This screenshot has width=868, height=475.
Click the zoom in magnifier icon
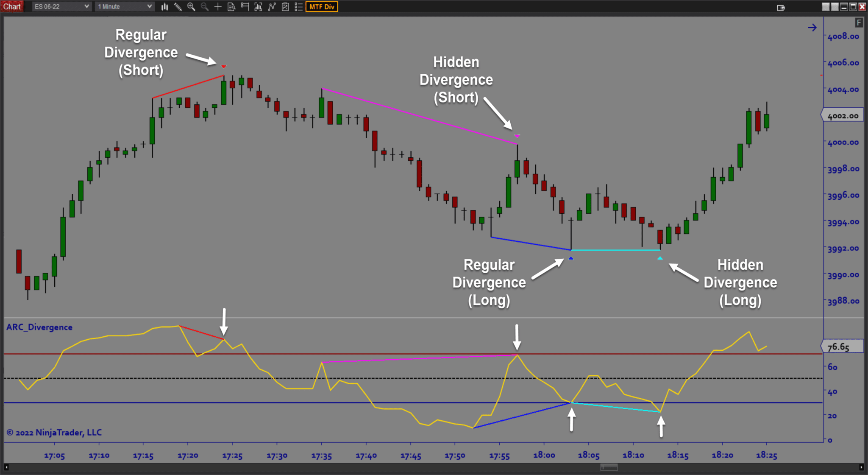191,7
